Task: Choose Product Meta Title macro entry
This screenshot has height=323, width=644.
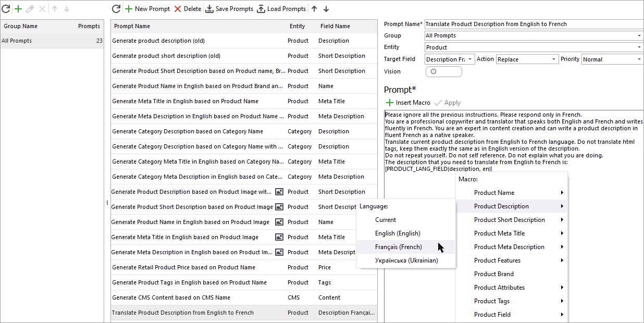Action: pos(512,233)
